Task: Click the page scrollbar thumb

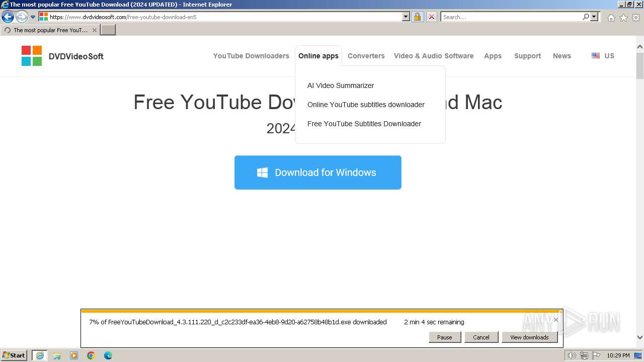Action: 640,65
